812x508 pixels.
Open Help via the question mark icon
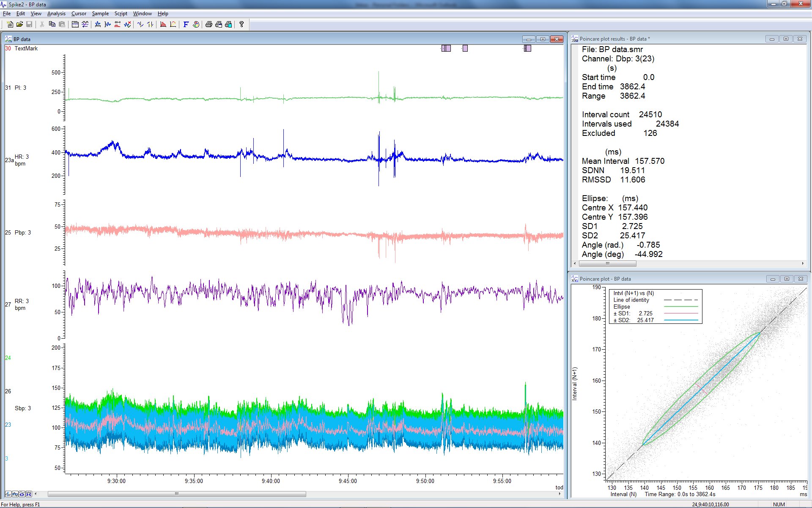pos(241,24)
